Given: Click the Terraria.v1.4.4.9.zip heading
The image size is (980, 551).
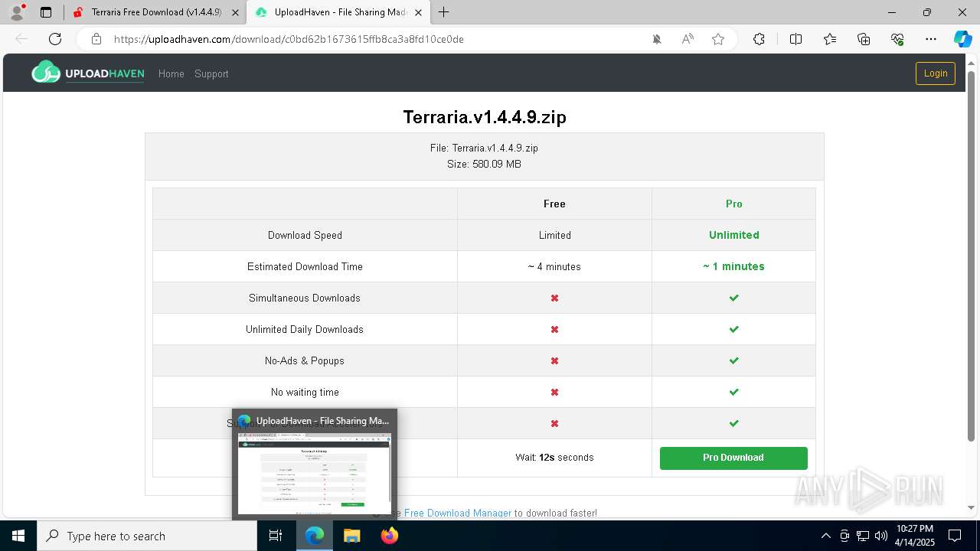Looking at the screenshot, I should pyautogui.click(x=485, y=117).
